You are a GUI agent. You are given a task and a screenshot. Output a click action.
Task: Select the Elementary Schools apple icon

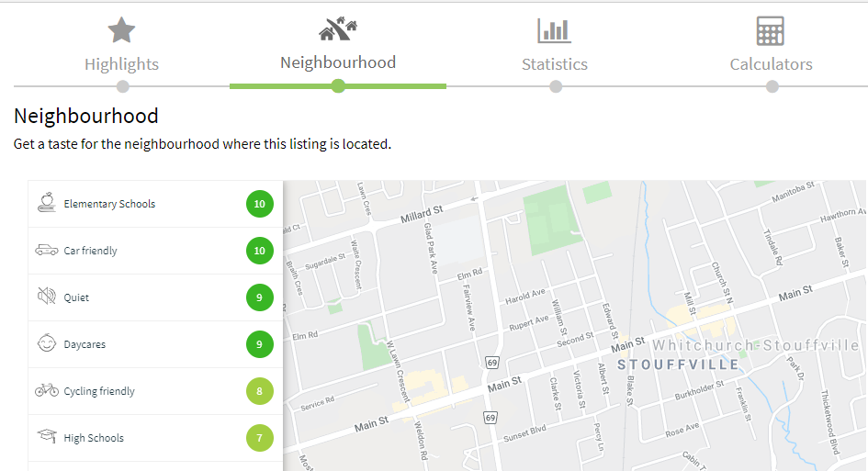point(47,203)
